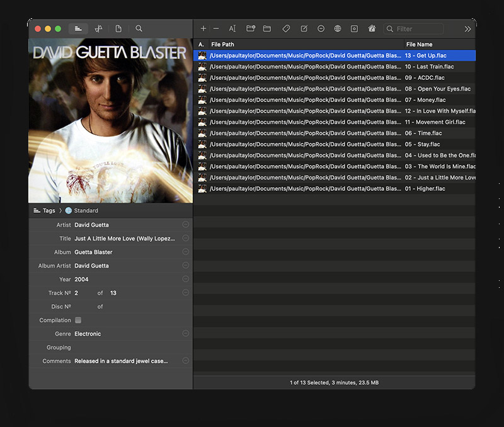Open the Standard tag set dropdown
This screenshot has width=504, height=427.
tap(82, 210)
